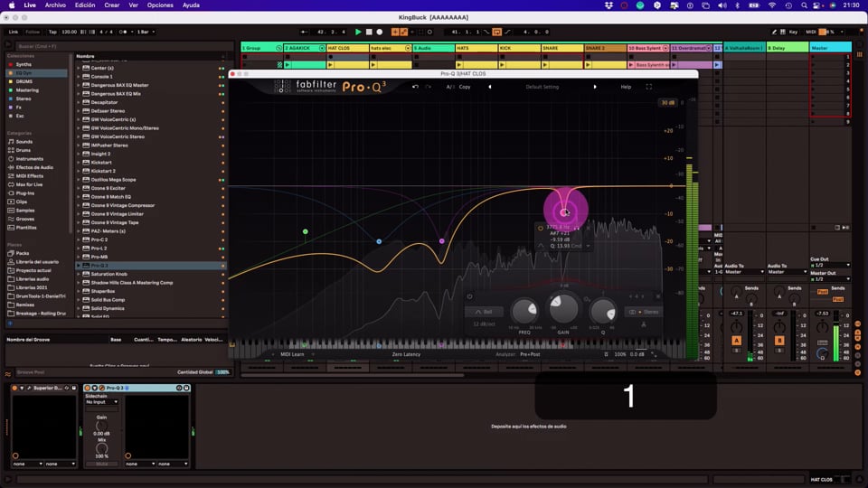
Task: Open return B Audio To Master dropdown
Action: 788,272
